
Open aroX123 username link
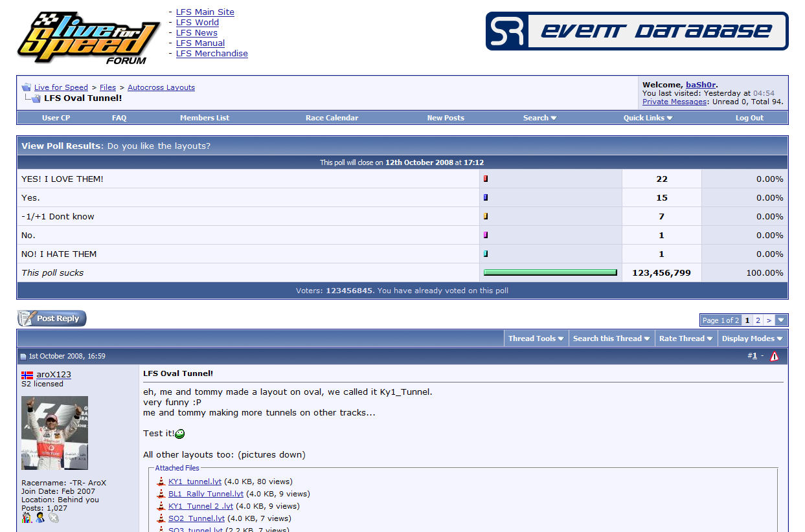point(54,375)
